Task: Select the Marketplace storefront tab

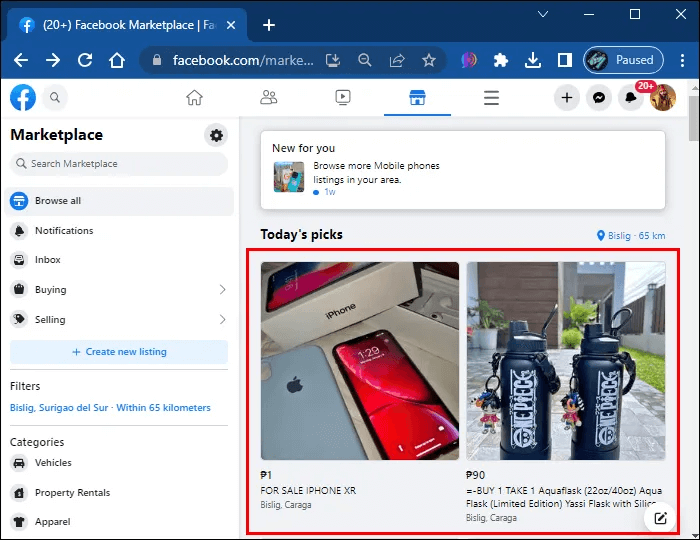Action: coord(417,97)
